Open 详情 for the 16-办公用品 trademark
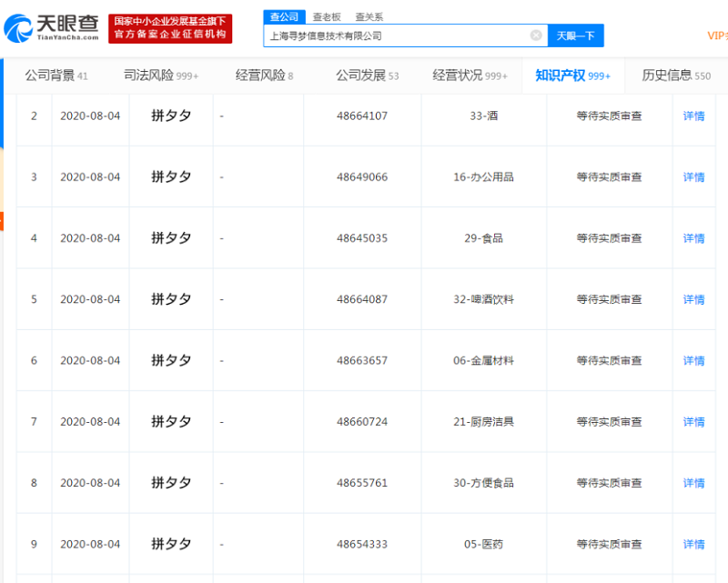728x583 pixels. tap(693, 177)
